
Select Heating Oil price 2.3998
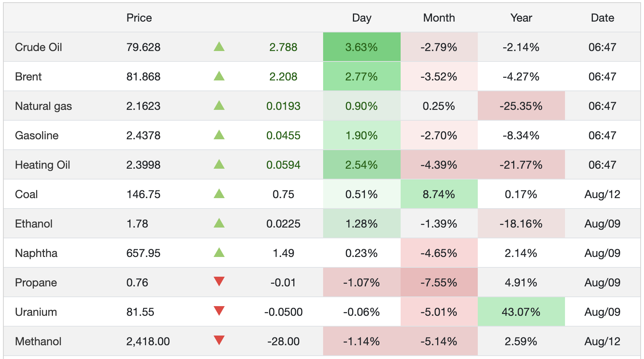click(143, 165)
